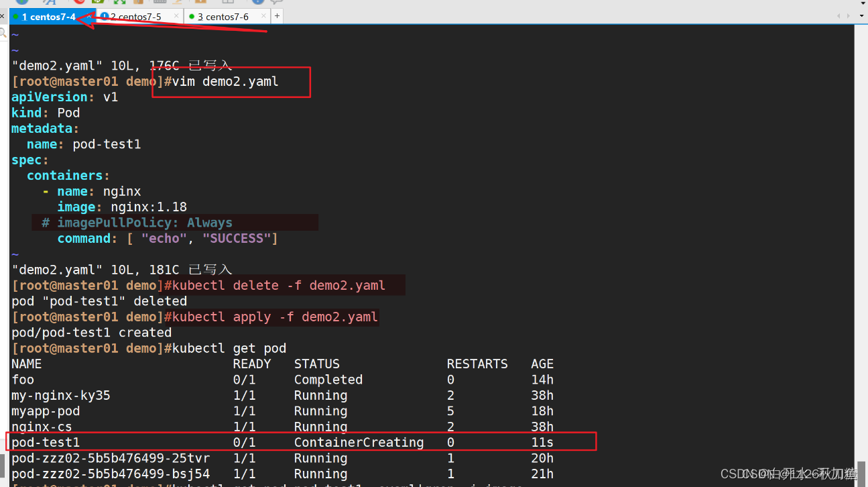Screen dimensions: 868x487
Task: Click the '14h' age value of foo
Action: [543, 380]
